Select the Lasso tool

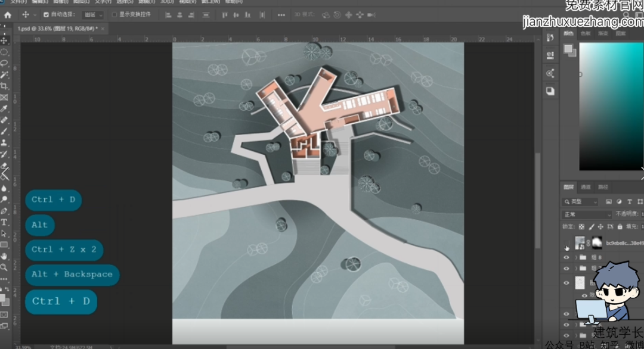(x=4, y=63)
